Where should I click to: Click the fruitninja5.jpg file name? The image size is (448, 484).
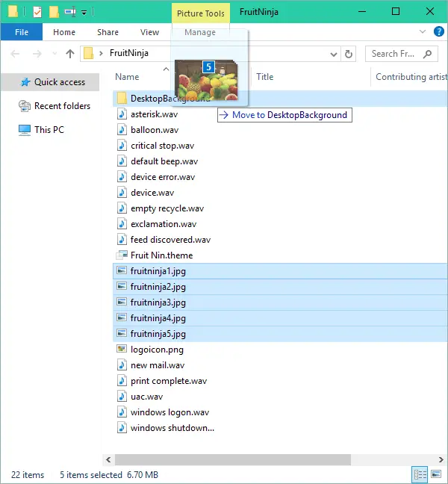coord(158,334)
